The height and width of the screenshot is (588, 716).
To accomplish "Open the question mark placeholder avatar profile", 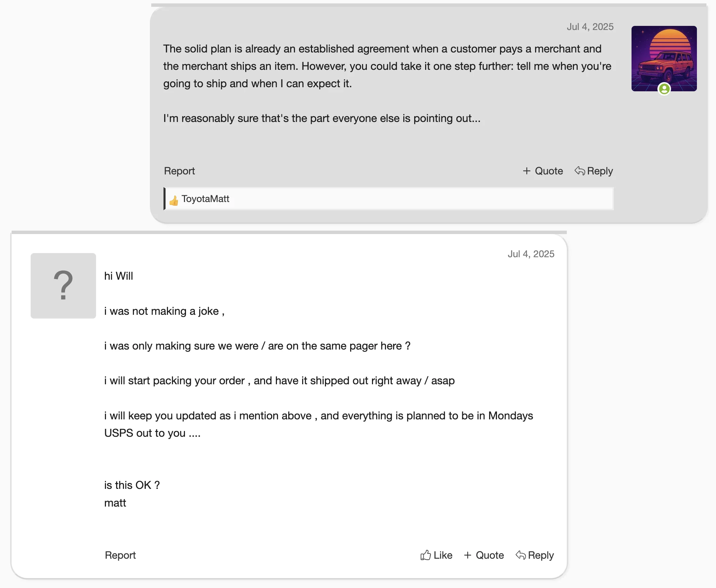I will tap(63, 285).
